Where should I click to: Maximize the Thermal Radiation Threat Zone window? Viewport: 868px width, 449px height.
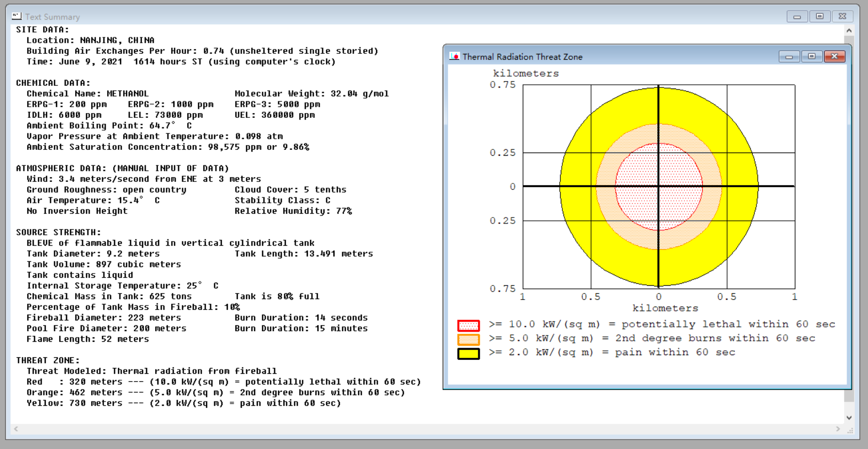pos(811,56)
